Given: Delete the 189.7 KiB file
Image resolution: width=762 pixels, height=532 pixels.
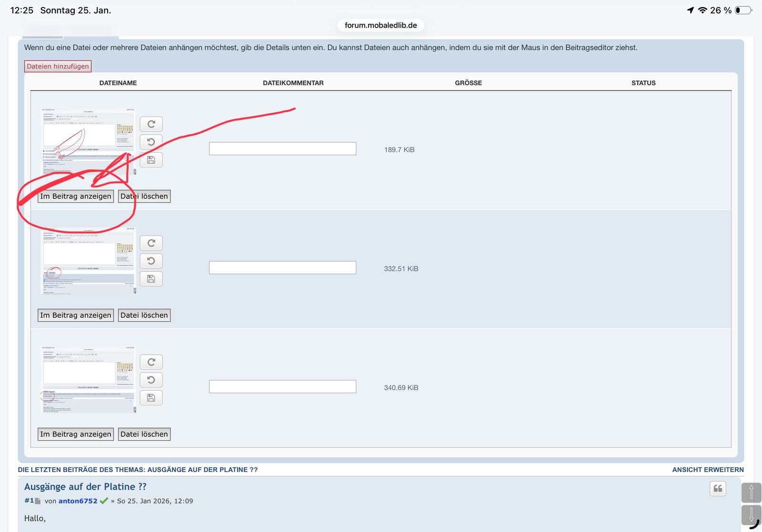Looking at the screenshot, I should [x=144, y=196].
